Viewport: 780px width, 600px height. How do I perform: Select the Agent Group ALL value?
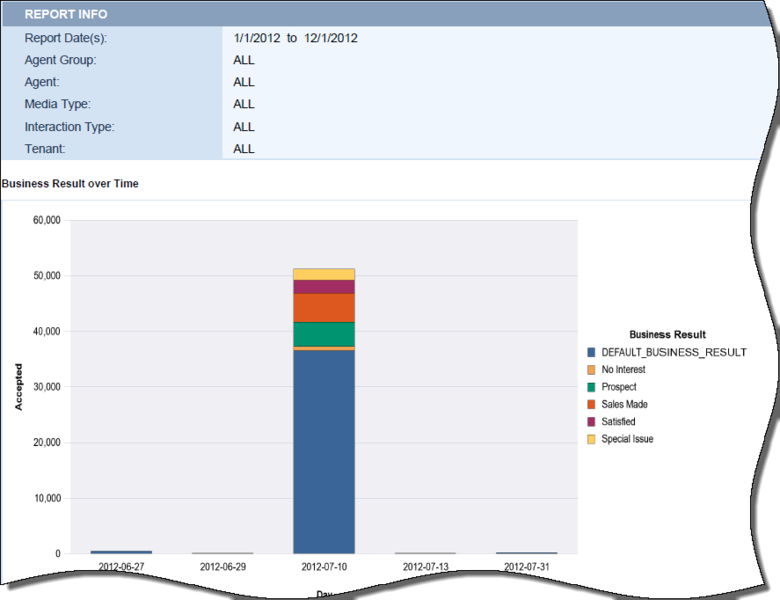click(x=244, y=60)
